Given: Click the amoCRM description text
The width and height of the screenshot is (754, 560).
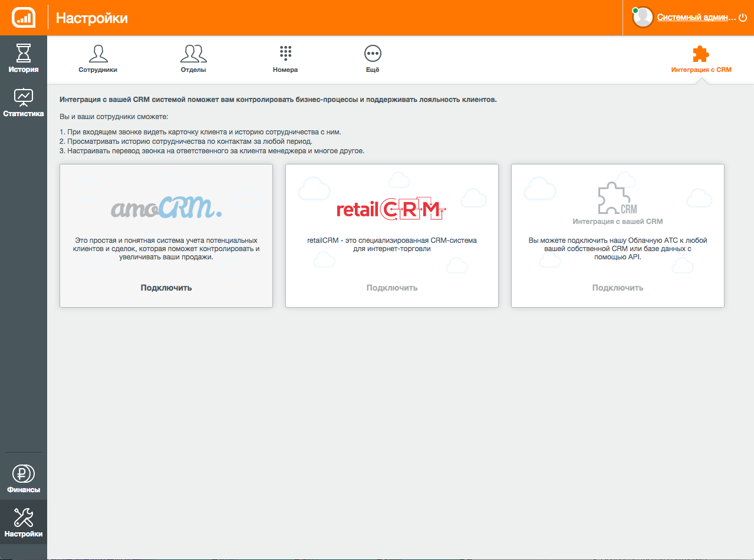Looking at the screenshot, I should (166, 249).
